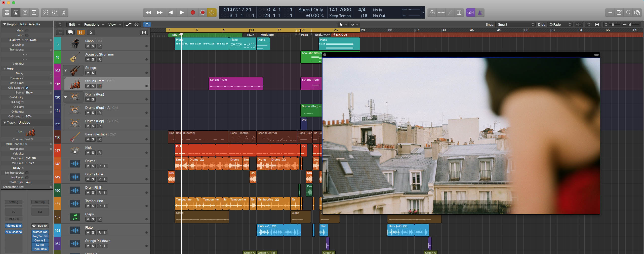Click the Fast Forward transport button

pyautogui.click(x=159, y=12)
